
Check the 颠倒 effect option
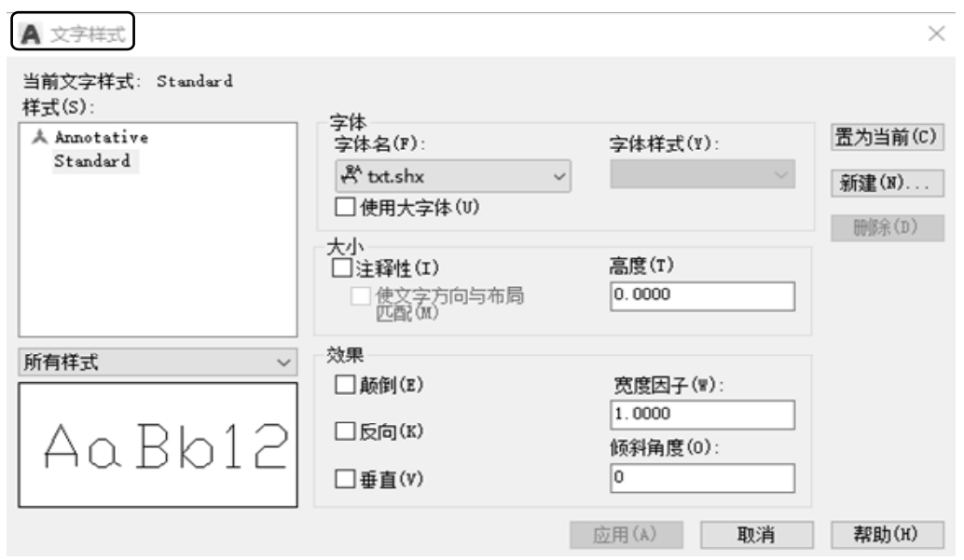point(343,385)
